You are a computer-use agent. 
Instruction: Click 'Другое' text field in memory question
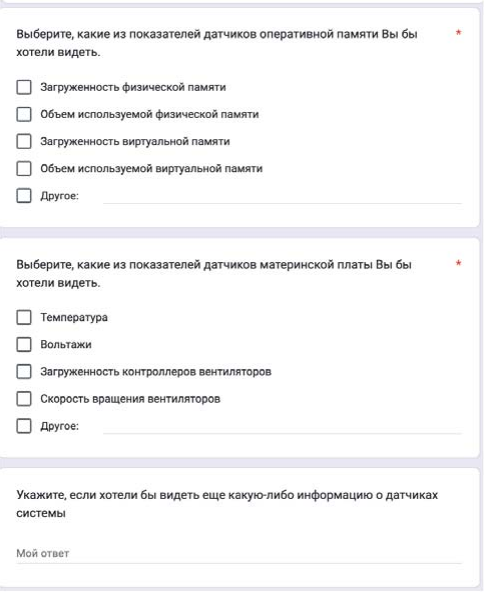(282, 196)
